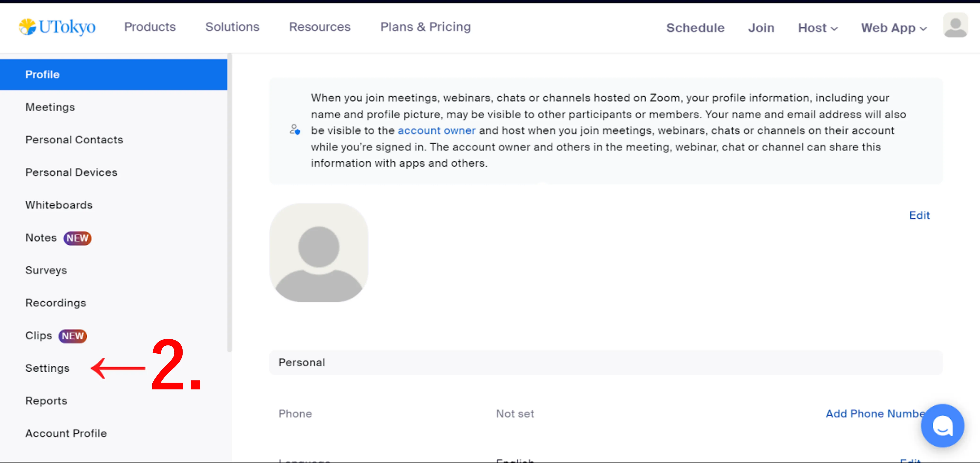Expand the Host dropdown menu
Screen dimensions: 980x463
click(817, 28)
